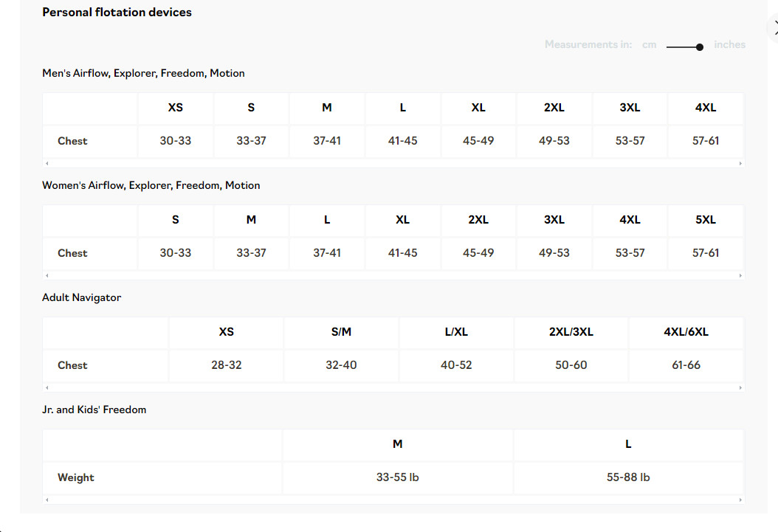Screen dimensions: 778x532
Task: Click the Personal flotation devices heading
Action: (x=117, y=13)
